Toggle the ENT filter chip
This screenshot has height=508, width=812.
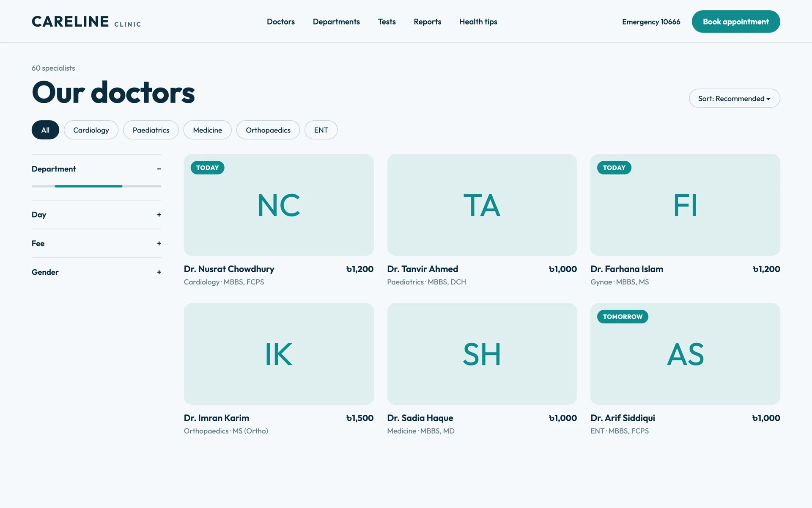click(x=321, y=130)
